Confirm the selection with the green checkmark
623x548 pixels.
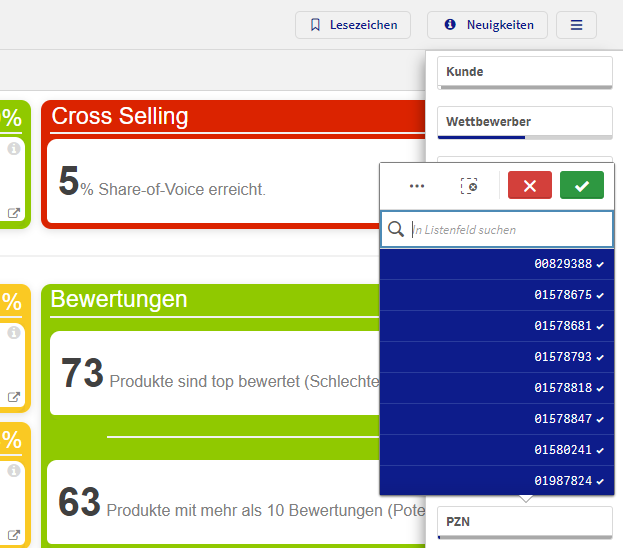point(582,186)
